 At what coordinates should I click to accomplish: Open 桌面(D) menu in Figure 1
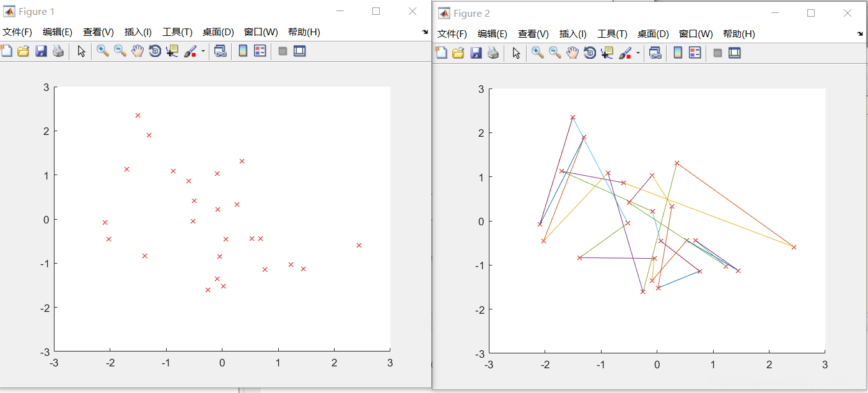coord(218,32)
